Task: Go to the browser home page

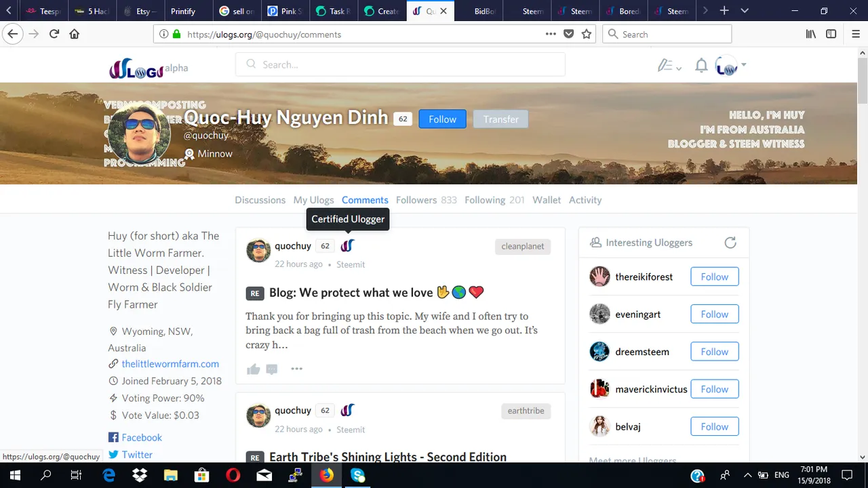Action: 75,34
